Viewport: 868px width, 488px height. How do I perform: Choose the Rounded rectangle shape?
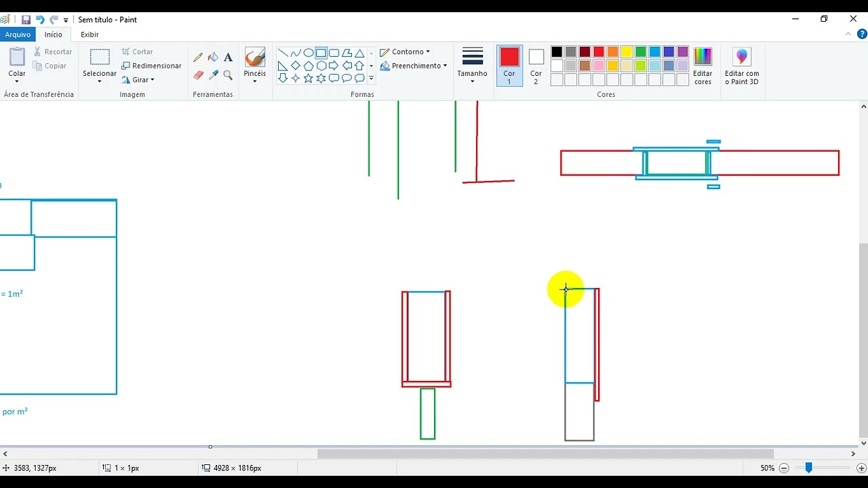(334, 53)
